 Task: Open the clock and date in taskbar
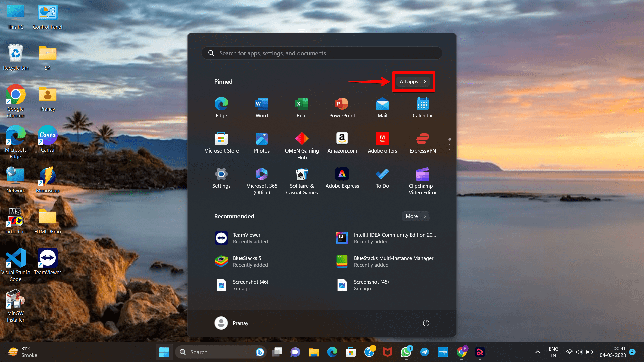[x=613, y=352]
